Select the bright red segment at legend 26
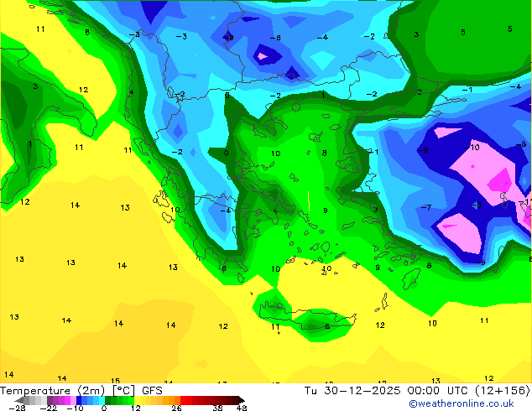 pyautogui.click(x=183, y=400)
